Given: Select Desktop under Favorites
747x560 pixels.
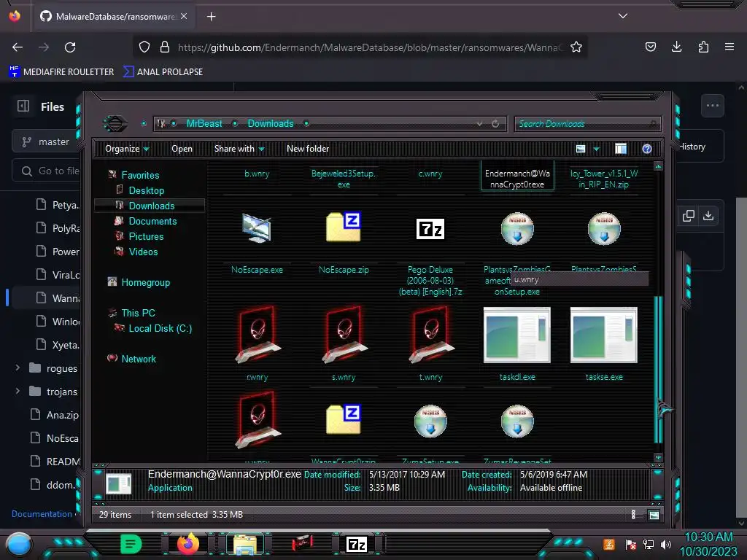Looking at the screenshot, I should (146, 190).
